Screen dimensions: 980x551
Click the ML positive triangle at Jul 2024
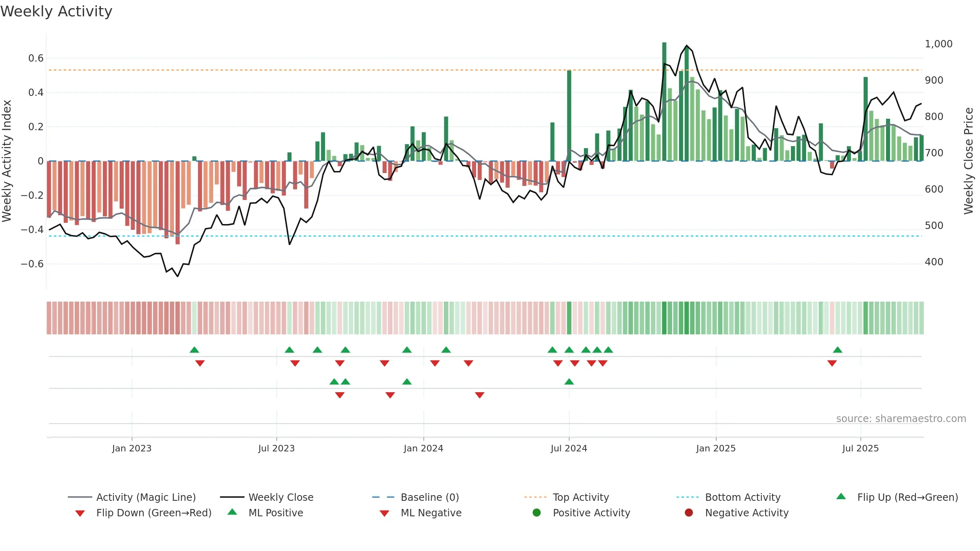point(569,382)
